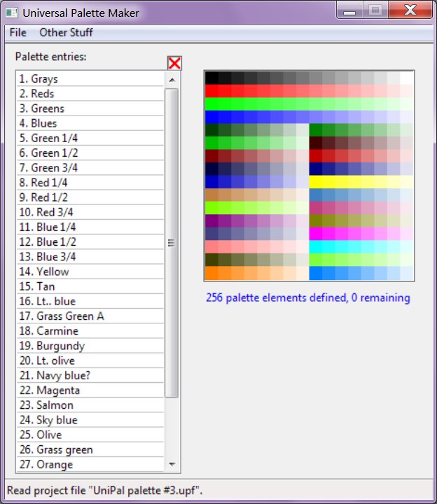
Task: Click the tan swatch starting the tan ramp
Action: pos(211,195)
